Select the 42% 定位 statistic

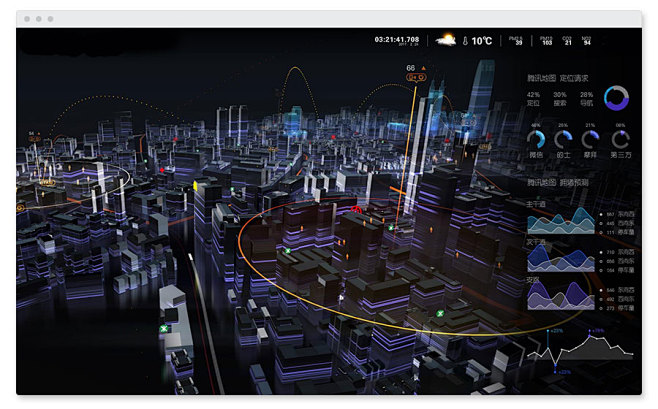(x=533, y=99)
